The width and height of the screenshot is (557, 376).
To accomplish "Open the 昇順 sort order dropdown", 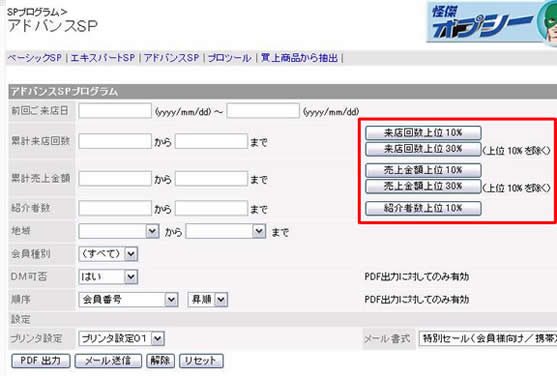I will click(x=207, y=300).
